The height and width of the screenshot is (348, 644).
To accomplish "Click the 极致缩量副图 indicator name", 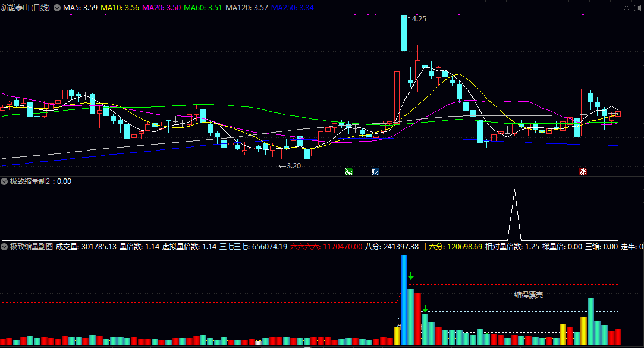I will 31,247.
